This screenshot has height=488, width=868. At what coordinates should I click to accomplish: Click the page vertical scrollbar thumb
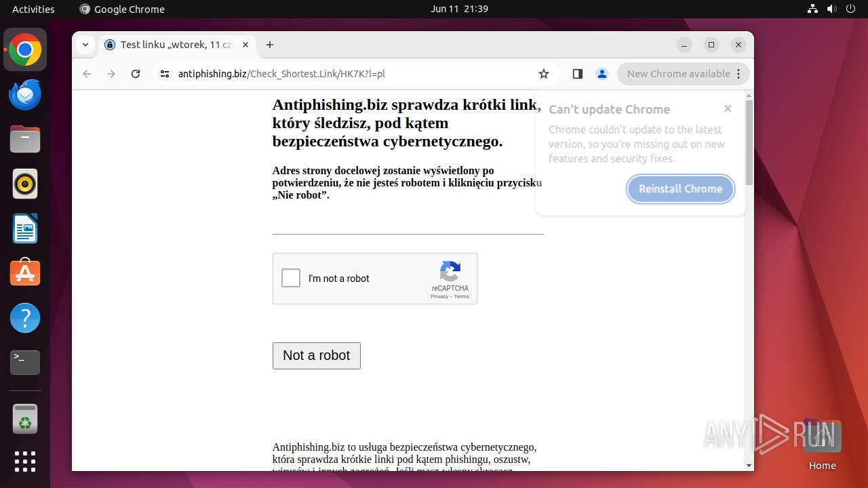(749, 142)
